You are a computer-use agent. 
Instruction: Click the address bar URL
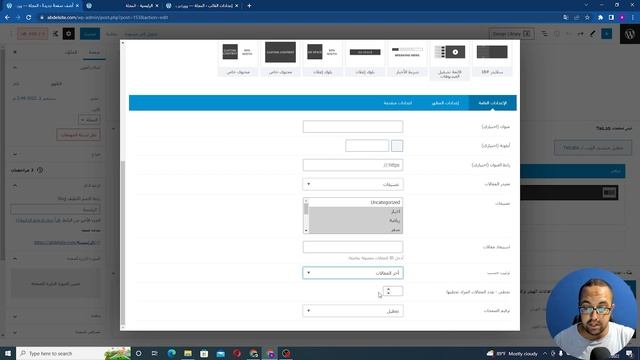pos(107,18)
